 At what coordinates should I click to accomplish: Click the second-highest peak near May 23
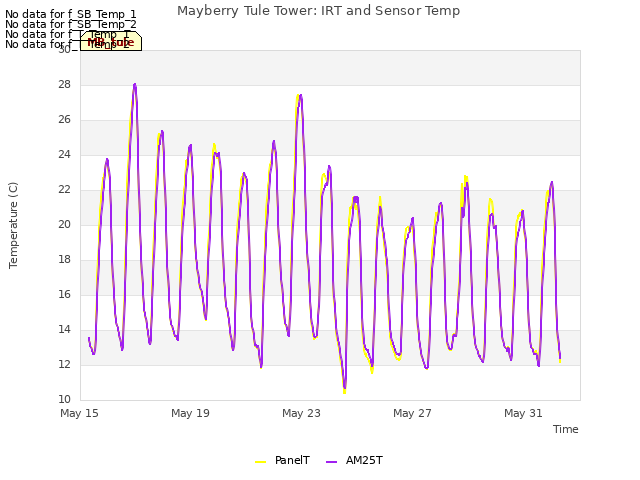pos(300,96)
